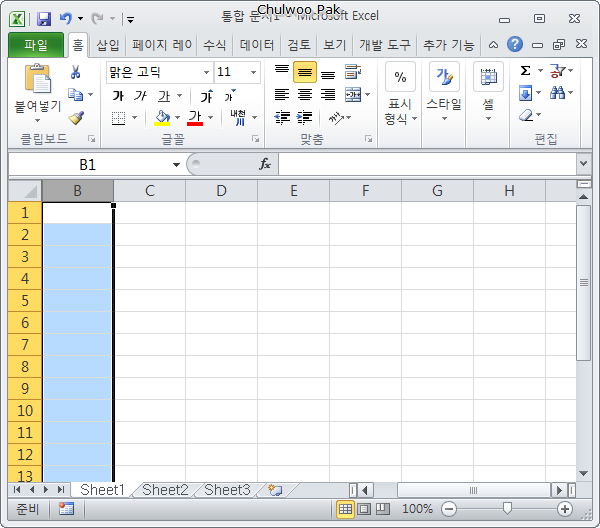Switch to the Insert tab

pyautogui.click(x=108, y=45)
